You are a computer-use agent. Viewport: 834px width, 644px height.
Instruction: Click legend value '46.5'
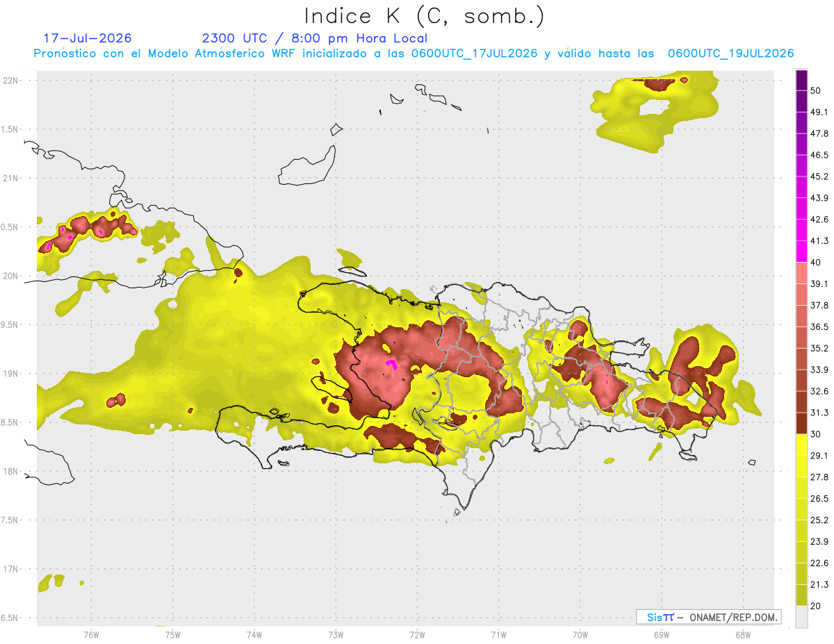click(x=819, y=156)
